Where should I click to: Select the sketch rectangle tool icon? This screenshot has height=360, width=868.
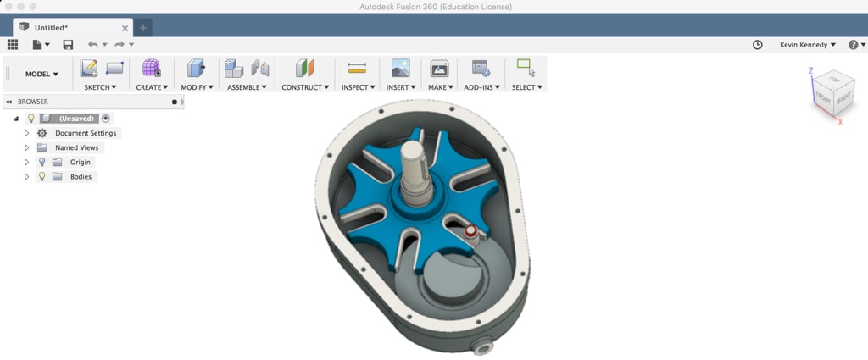(114, 69)
